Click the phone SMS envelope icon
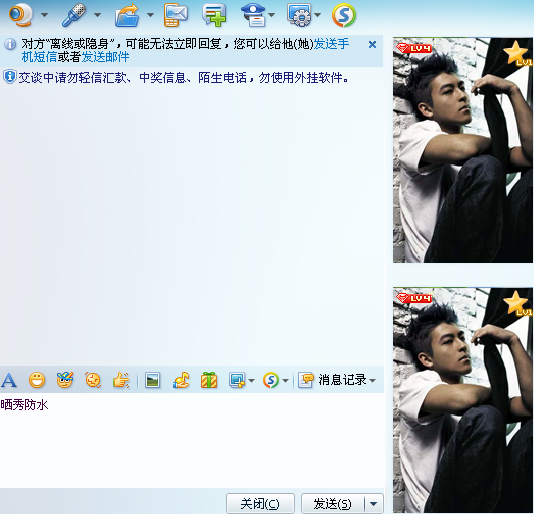Viewport: 534px width, 514px height. pyautogui.click(x=175, y=15)
